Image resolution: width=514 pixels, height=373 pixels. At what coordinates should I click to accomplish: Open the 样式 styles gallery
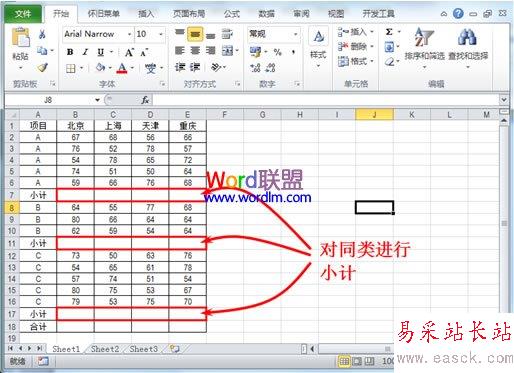(x=318, y=48)
